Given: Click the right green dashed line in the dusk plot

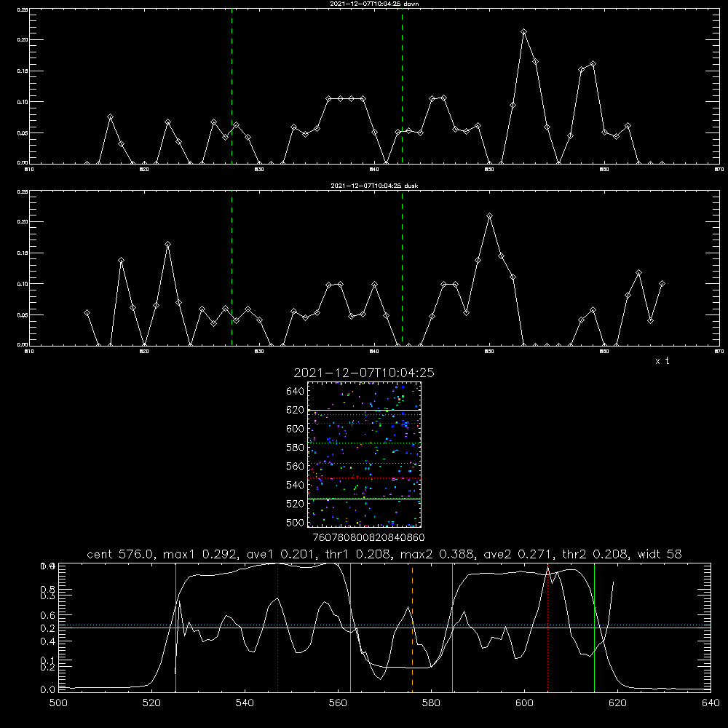Looking at the screenshot, I should [x=402, y=268].
